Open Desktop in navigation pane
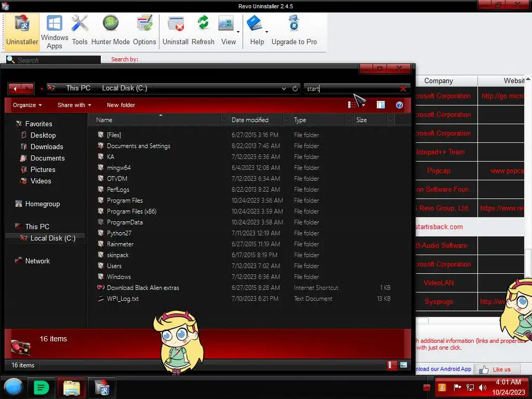The image size is (532, 399). coord(43,136)
